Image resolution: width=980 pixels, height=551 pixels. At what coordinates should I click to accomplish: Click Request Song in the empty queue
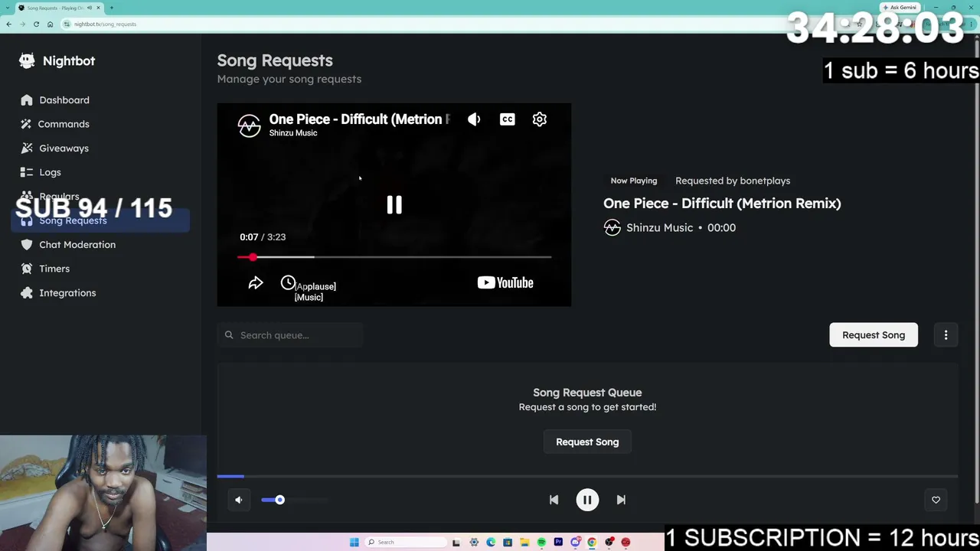pos(587,442)
